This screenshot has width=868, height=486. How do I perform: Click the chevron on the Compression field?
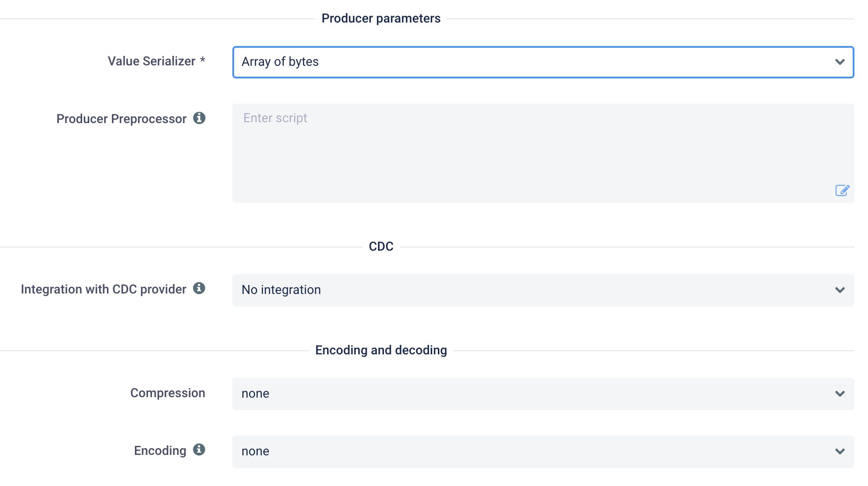(x=840, y=393)
